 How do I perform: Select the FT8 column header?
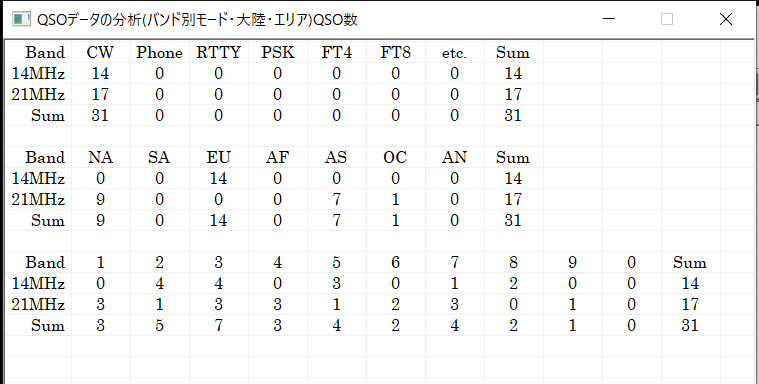tap(396, 52)
